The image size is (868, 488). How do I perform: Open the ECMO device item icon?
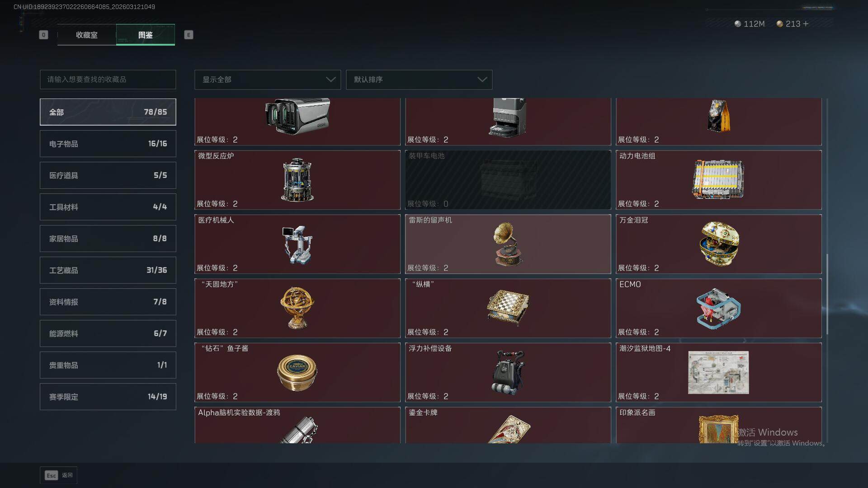coord(718,309)
